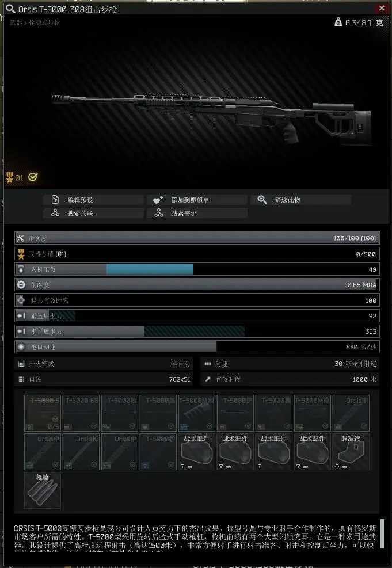Image resolution: width=392 pixels, height=568 pixels.
Task: Click the durability bar showing 100/100
Action: point(197,238)
